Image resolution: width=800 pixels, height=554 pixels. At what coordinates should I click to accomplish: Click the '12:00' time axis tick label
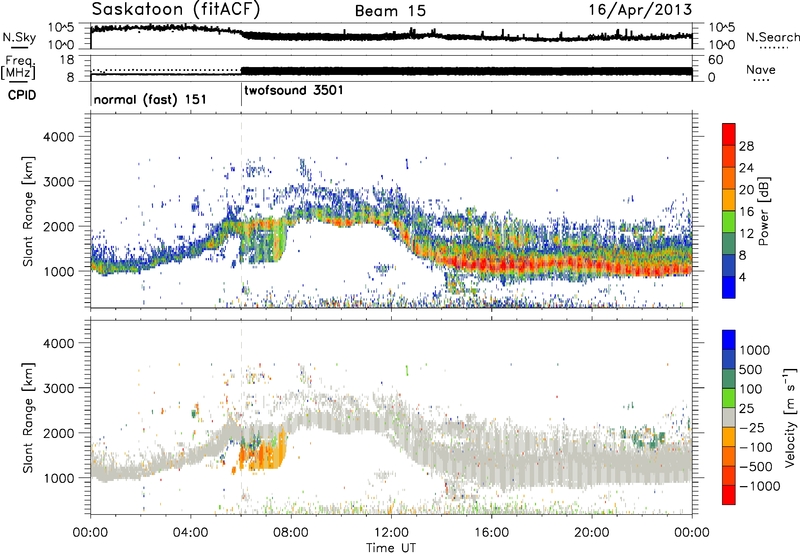pyautogui.click(x=391, y=532)
